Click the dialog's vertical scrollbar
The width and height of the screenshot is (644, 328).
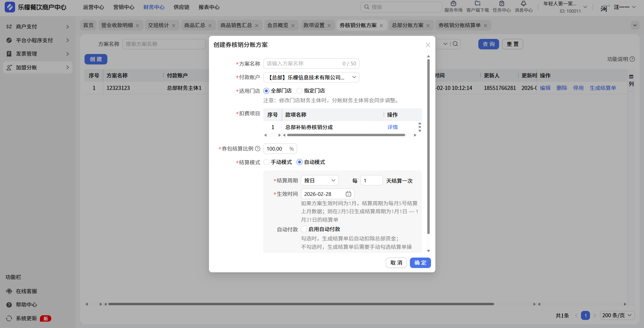coord(428,147)
